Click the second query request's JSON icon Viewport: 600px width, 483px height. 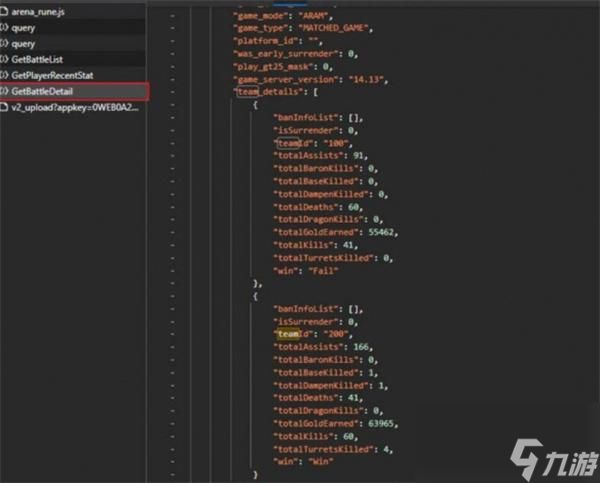click(5, 44)
